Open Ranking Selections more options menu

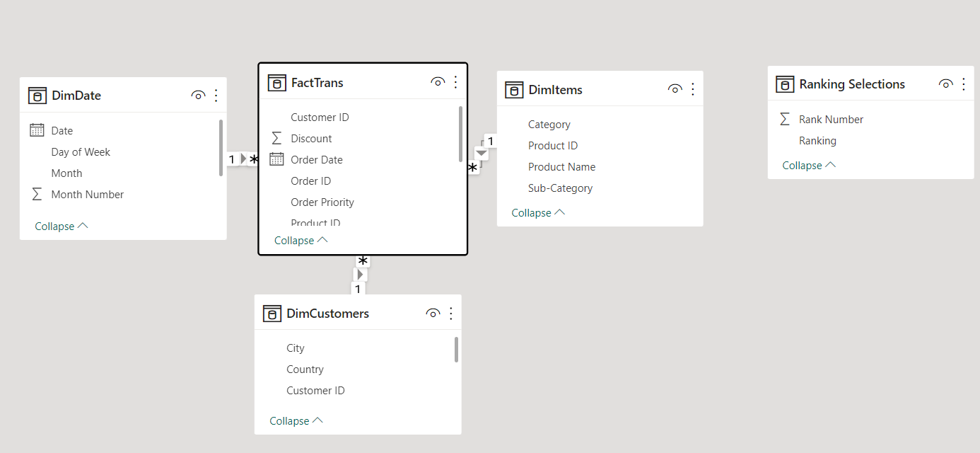[964, 84]
